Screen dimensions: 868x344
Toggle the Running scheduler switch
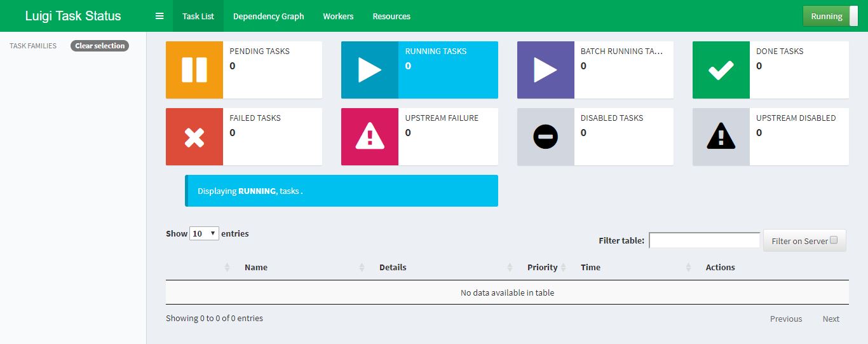(x=830, y=16)
